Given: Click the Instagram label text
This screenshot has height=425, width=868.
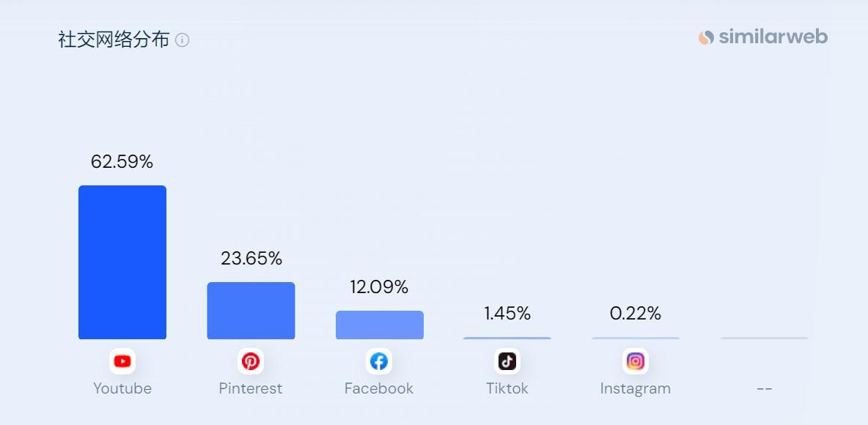Looking at the screenshot, I should (636, 388).
